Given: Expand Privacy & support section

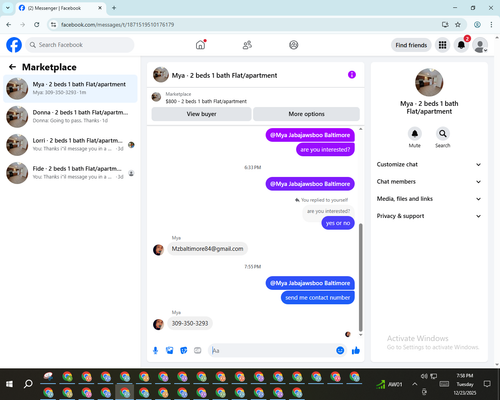Looking at the screenshot, I should tap(429, 216).
